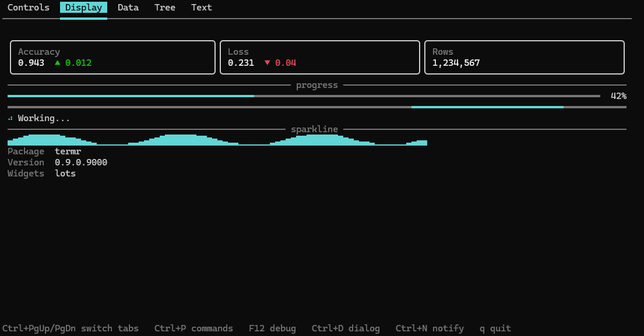Viewport: 644px width, 336px height.
Task: Click the progress section heading
Action: 316,86
